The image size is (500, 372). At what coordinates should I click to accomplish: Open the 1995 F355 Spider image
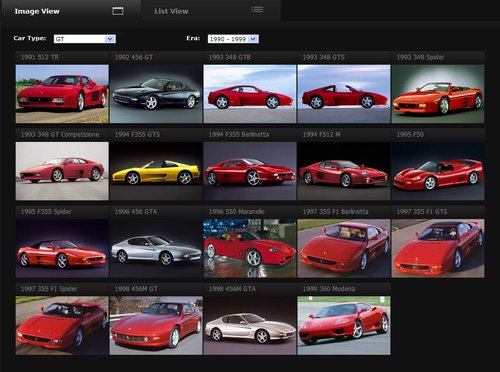tap(62, 248)
